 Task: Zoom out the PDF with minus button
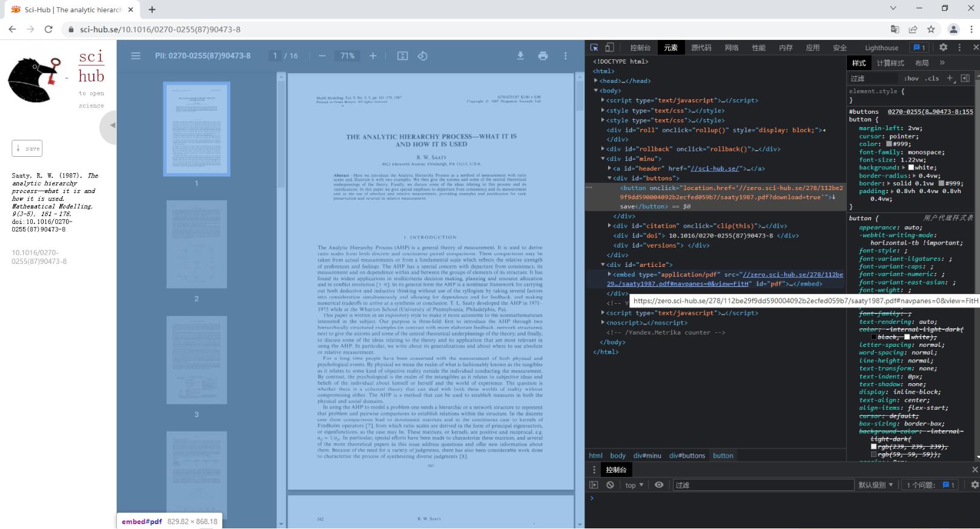tap(322, 56)
